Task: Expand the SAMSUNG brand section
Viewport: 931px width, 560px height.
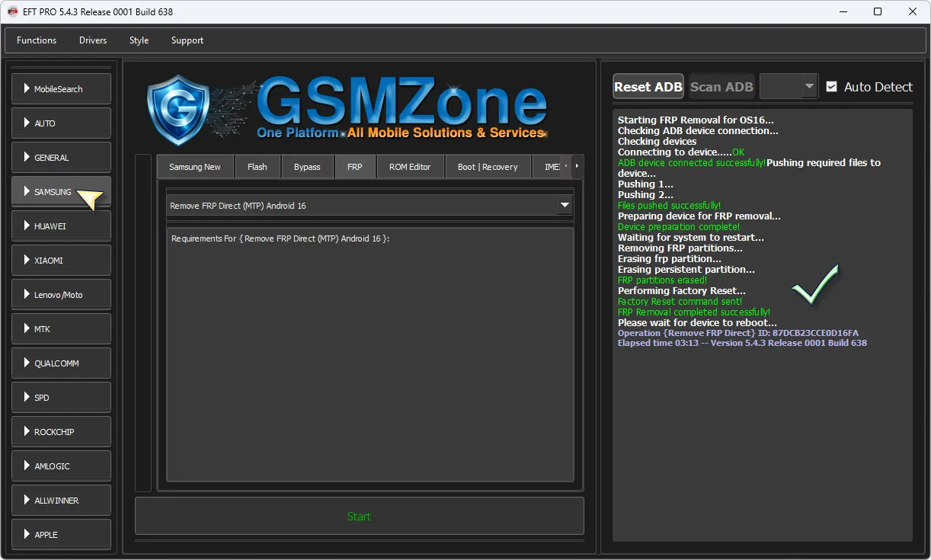Action: [61, 192]
